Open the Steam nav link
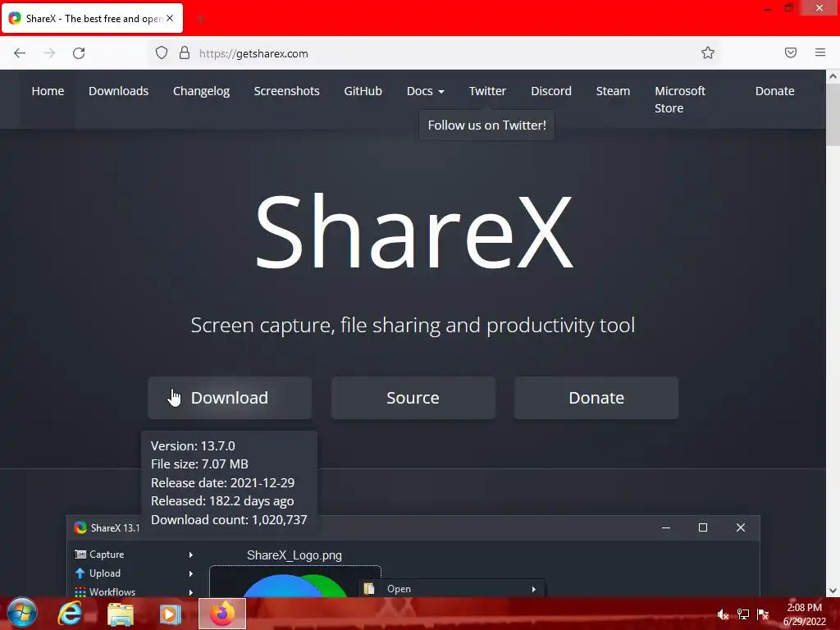This screenshot has height=630, width=840. pyautogui.click(x=613, y=91)
